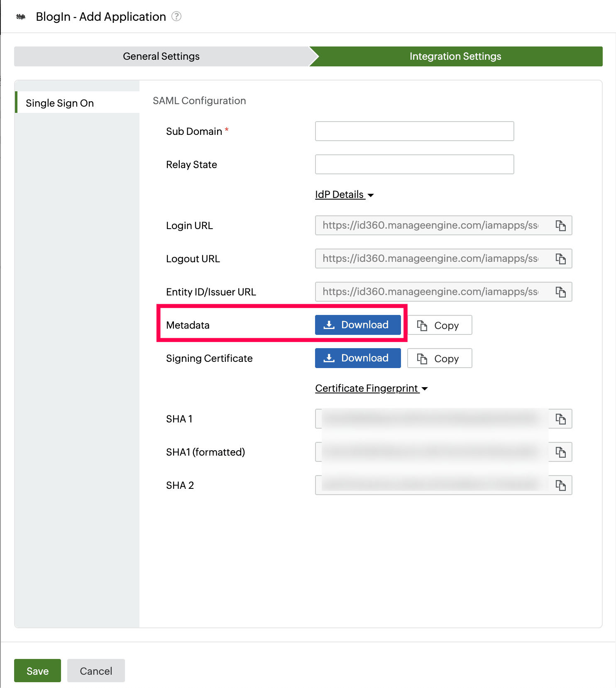
Task: Click the BlogIn app logo icon
Action: tap(21, 17)
